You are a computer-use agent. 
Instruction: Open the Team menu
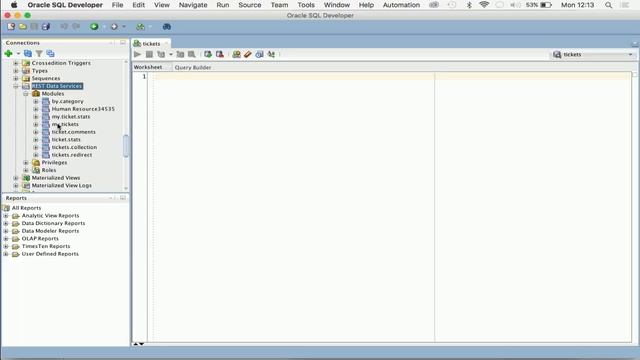[279, 5]
